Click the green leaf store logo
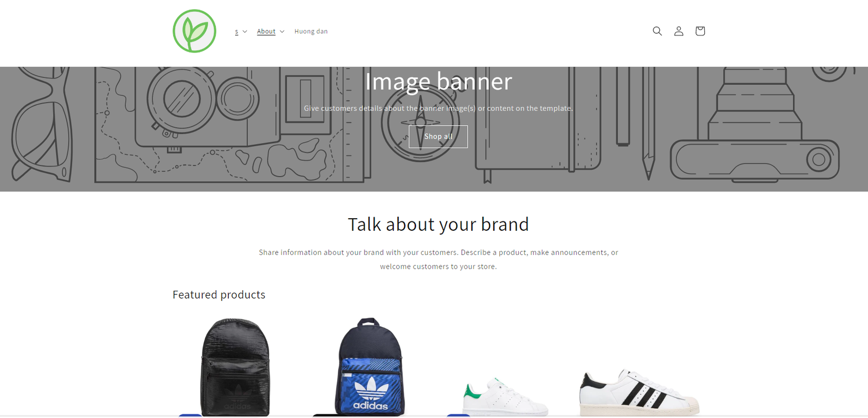The image size is (868, 418). [x=195, y=31]
